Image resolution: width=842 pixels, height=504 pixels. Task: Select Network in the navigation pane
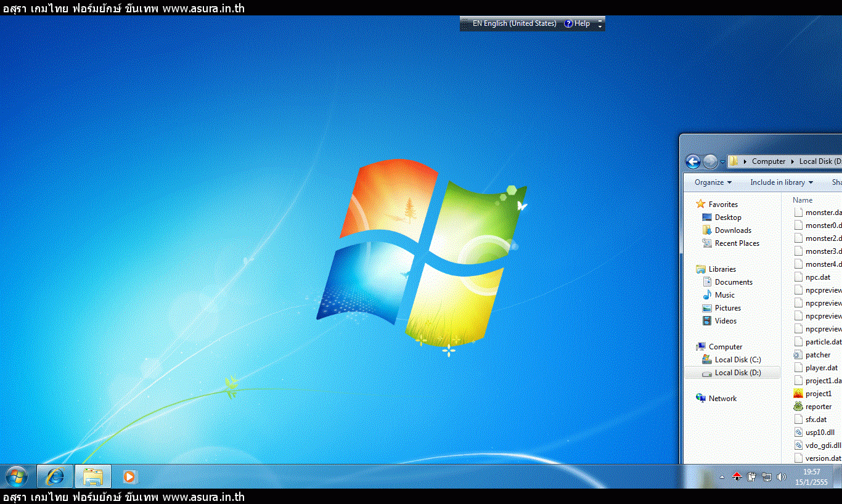[722, 399]
